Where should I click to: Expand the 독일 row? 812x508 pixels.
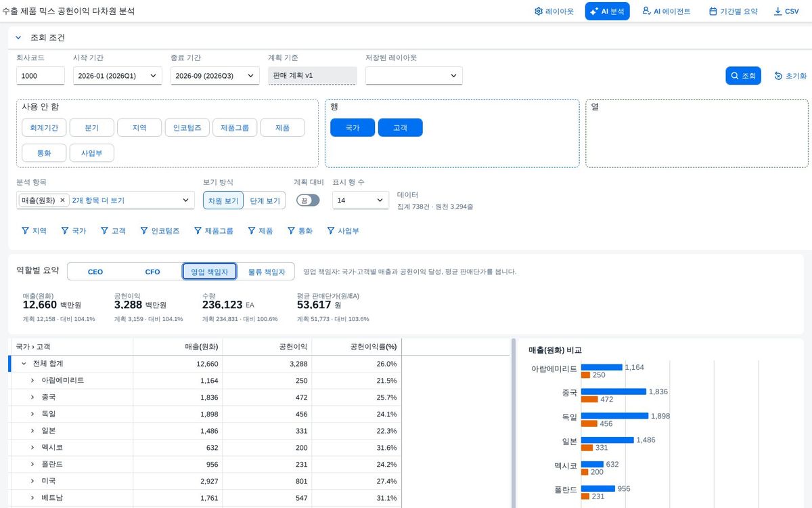point(32,414)
